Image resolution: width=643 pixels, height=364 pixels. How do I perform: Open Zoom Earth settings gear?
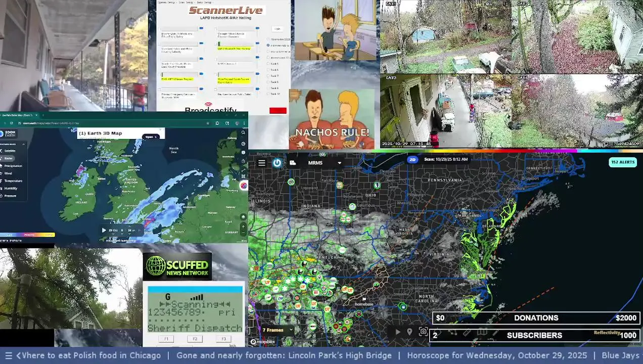[x=243, y=144]
